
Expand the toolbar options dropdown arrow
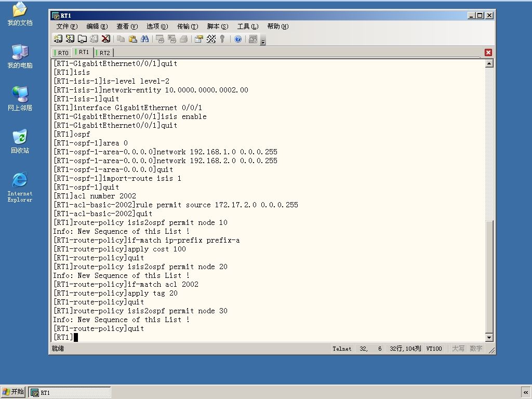(263, 41)
